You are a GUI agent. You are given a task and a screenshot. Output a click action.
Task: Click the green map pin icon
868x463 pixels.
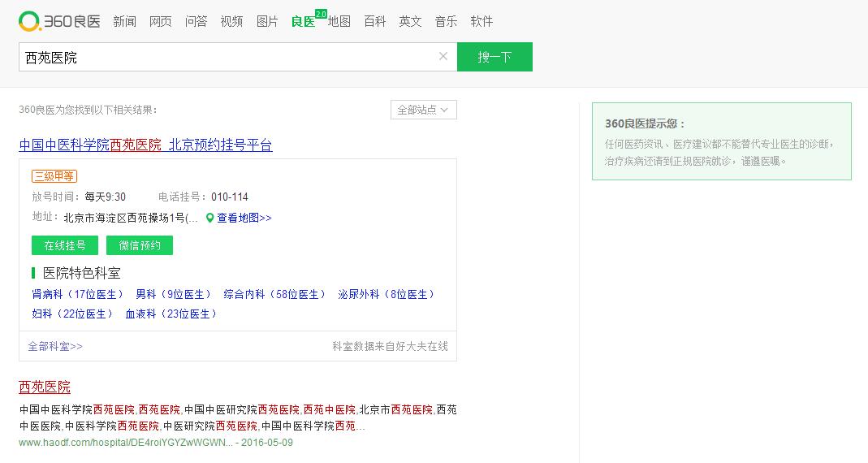tap(209, 218)
